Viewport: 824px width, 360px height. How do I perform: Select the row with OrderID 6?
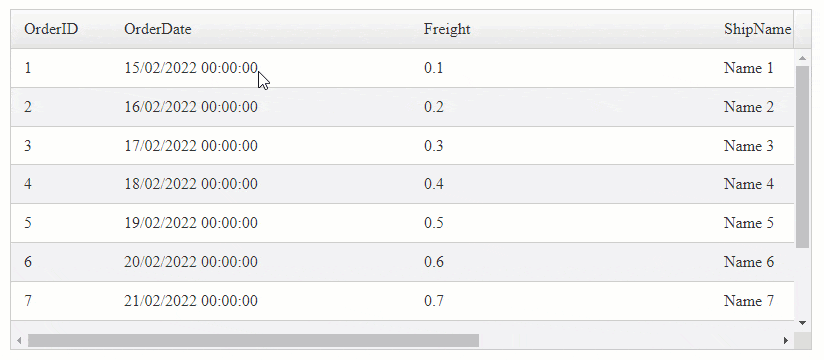[403, 262]
